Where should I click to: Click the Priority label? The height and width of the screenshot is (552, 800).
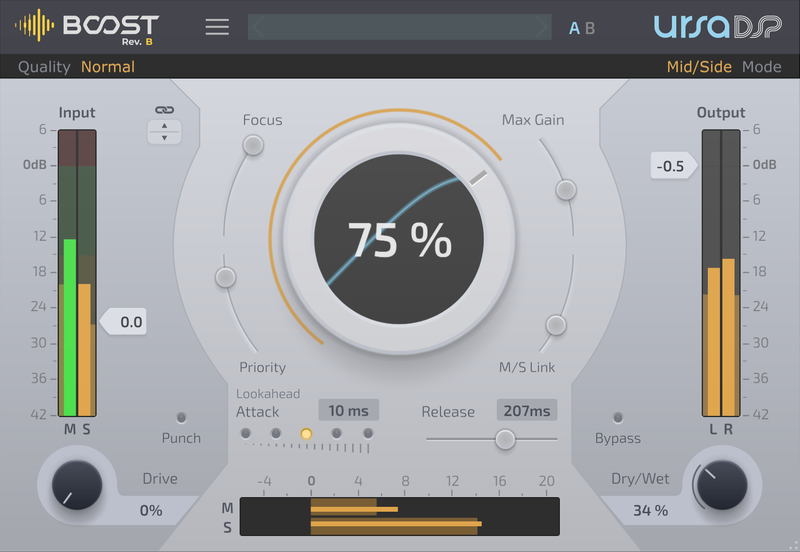click(x=262, y=367)
